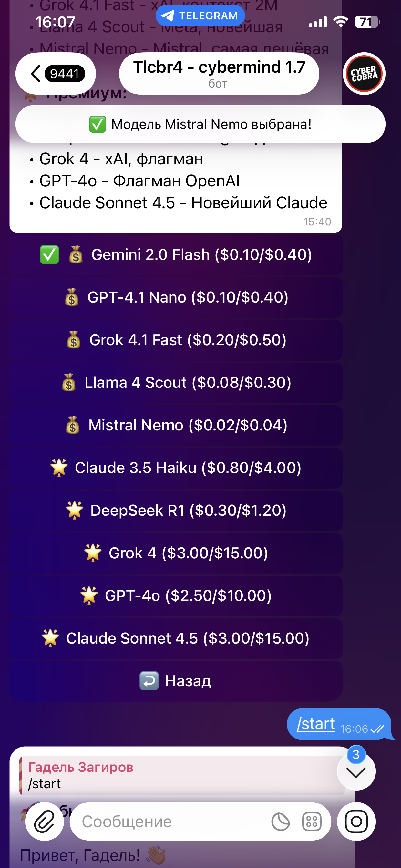
Task: Choose GPT-4.1 Nano model option
Action: pos(176,297)
